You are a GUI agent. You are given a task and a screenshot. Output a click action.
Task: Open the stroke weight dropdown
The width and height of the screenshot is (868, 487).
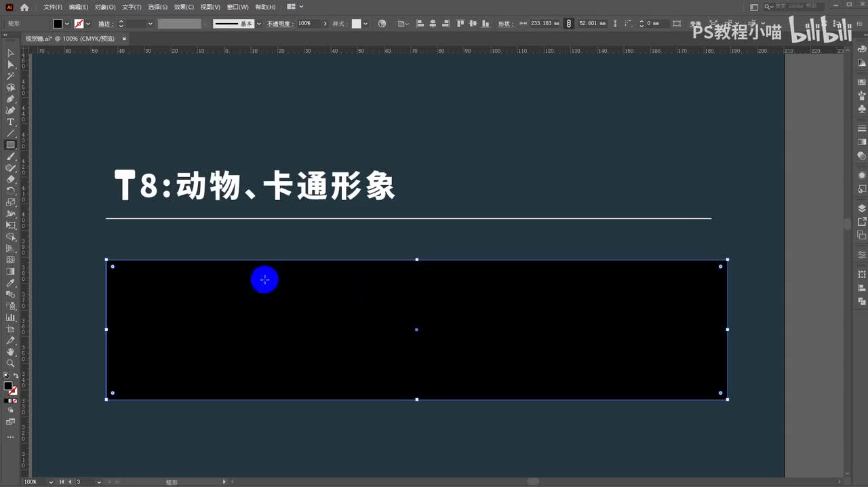[151, 24]
